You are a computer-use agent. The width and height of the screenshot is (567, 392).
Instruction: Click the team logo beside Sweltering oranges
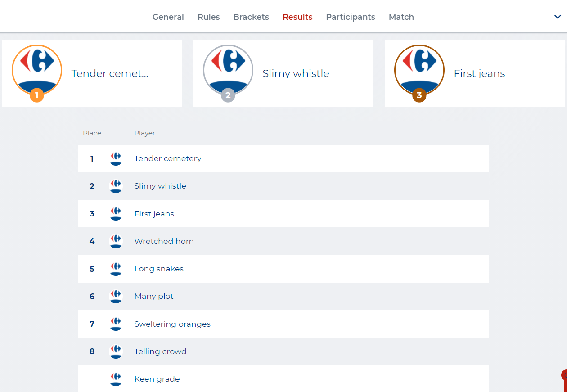coord(116,324)
